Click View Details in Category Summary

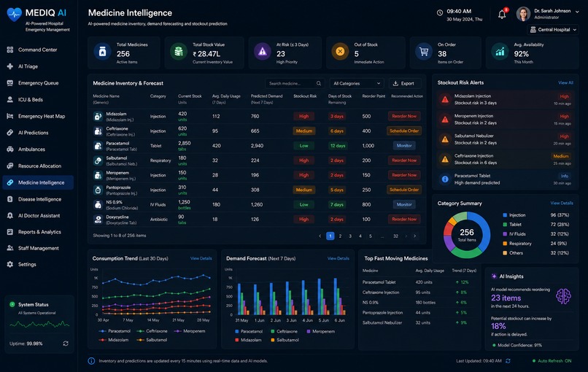point(562,203)
